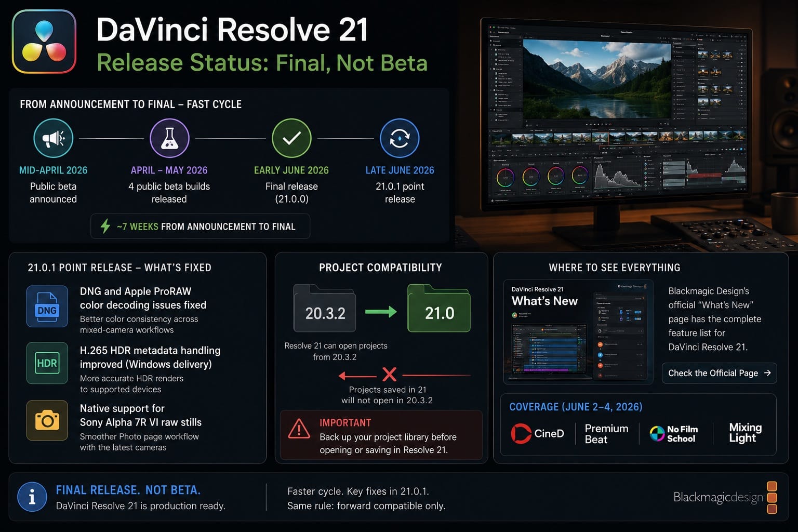The image size is (798, 532).
Task: Click the LATE JUNE 2026 label
Action: pos(400,170)
